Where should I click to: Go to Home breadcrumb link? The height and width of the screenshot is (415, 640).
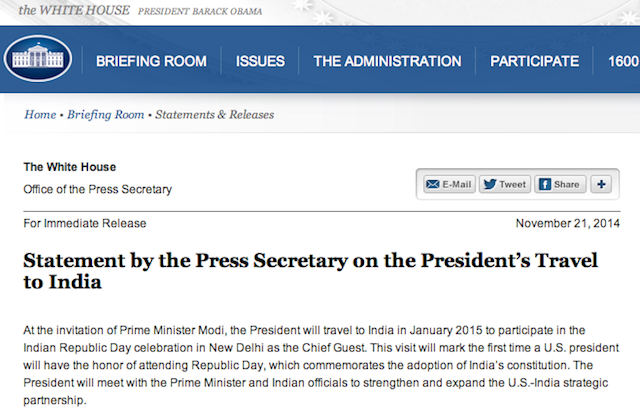coord(40,115)
